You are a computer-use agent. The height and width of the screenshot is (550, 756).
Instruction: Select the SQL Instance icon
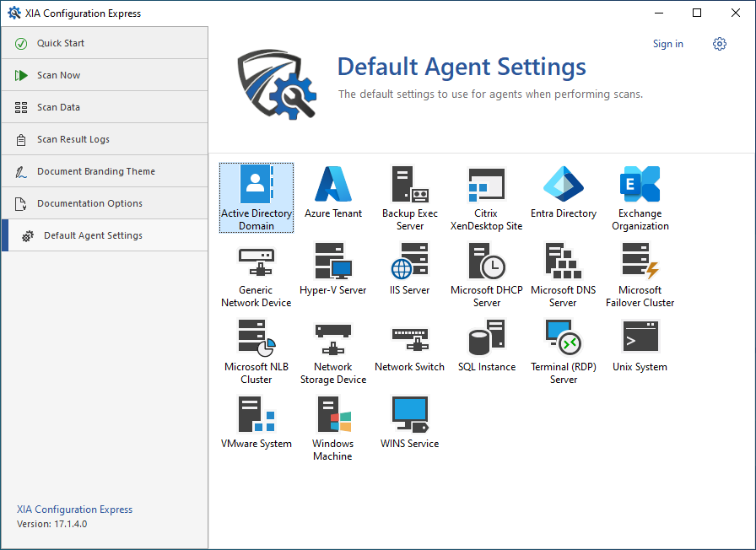(487, 338)
